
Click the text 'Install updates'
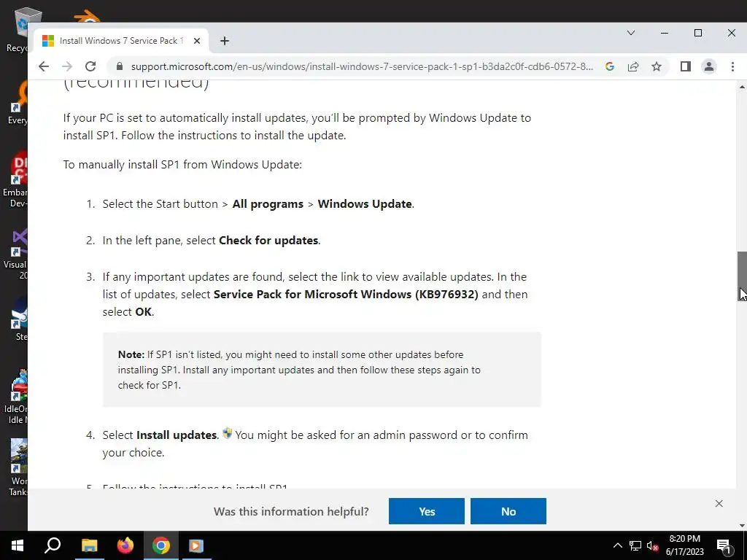click(177, 435)
